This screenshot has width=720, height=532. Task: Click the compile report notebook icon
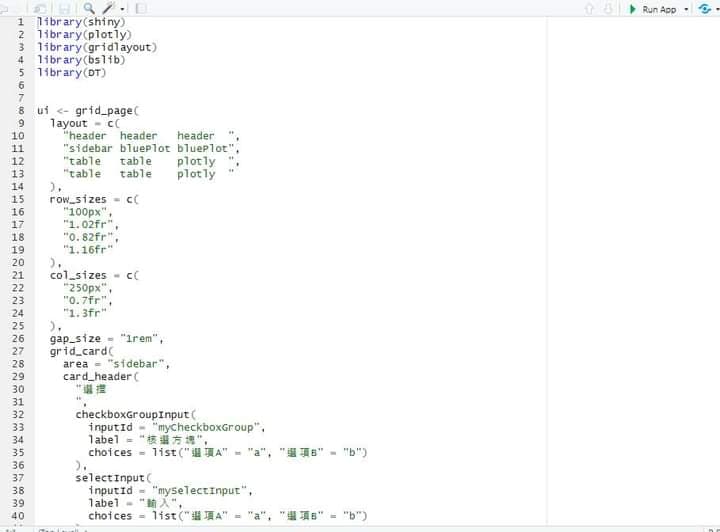[140, 8]
